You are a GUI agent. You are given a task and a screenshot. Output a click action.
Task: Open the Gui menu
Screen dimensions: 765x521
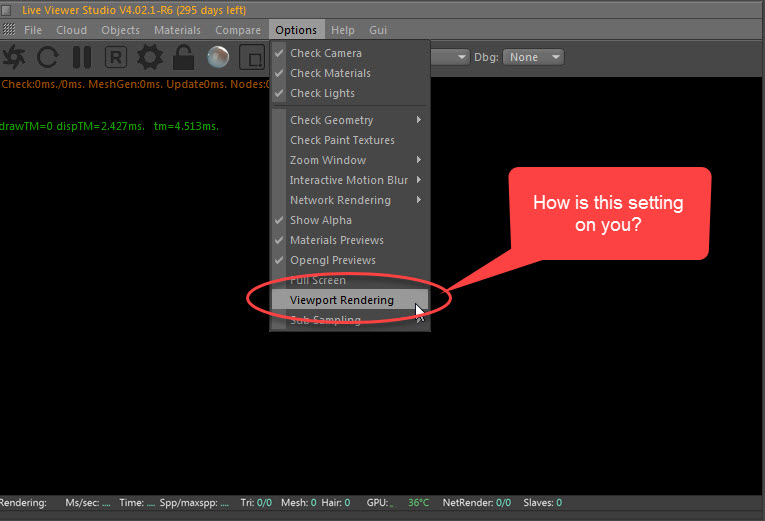pos(378,30)
